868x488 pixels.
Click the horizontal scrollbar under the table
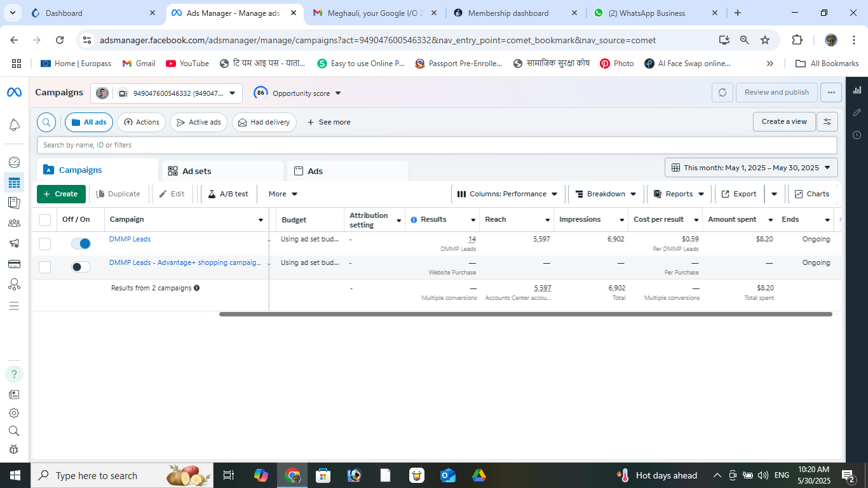[x=525, y=314]
